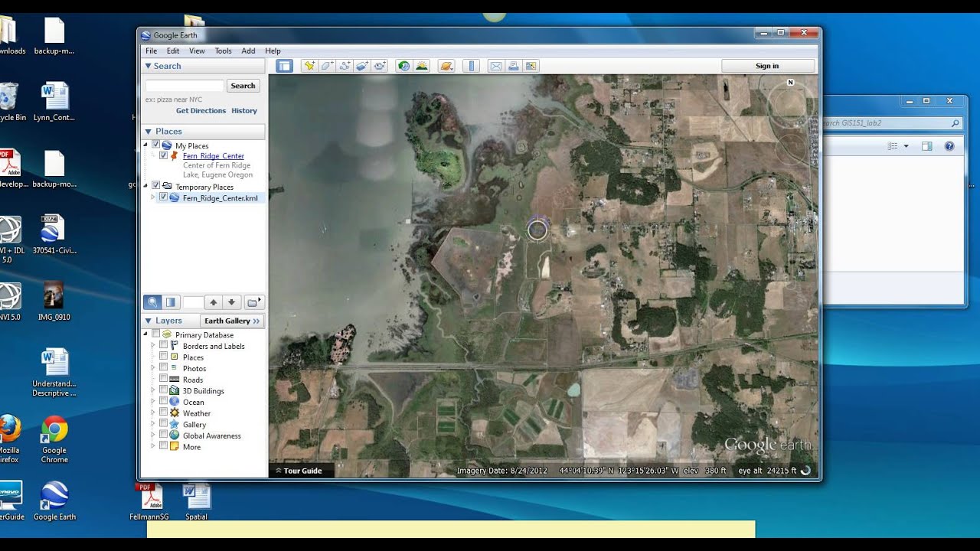The width and height of the screenshot is (980, 551).
Task: Show the ruler tool
Action: (x=472, y=66)
